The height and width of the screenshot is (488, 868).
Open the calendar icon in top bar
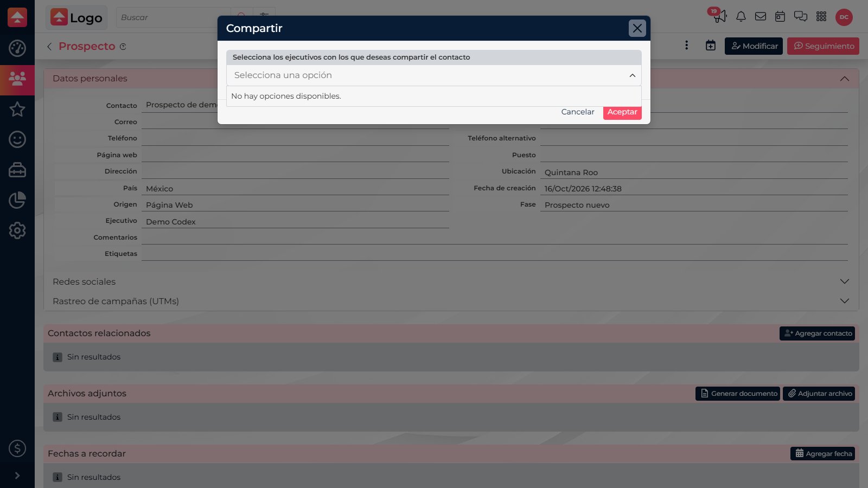[x=780, y=17]
